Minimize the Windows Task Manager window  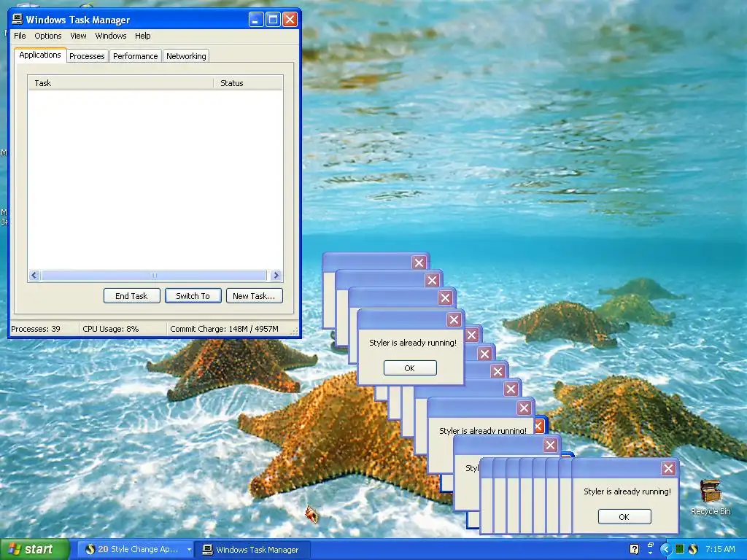pyautogui.click(x=256, y=20)
